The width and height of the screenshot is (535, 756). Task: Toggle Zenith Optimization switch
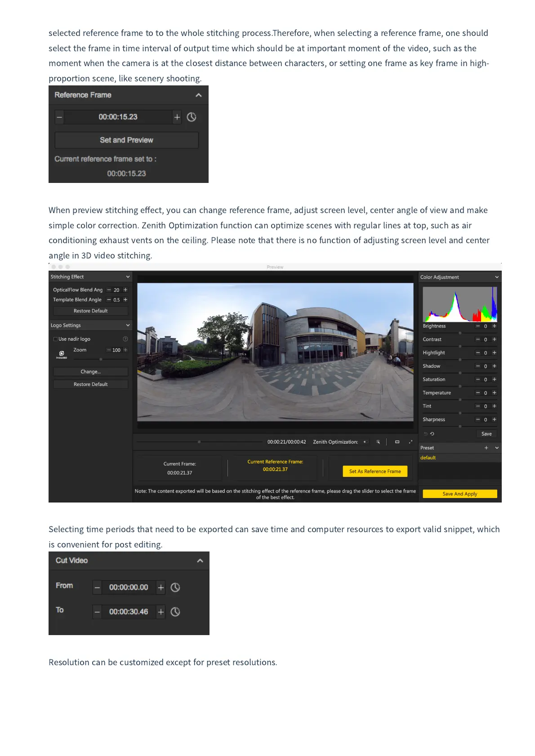(x=366, y=442)
